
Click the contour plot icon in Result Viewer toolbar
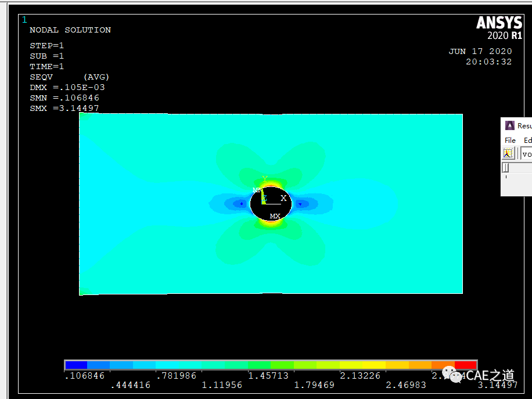pyautogui.click(x=508, y=153)
